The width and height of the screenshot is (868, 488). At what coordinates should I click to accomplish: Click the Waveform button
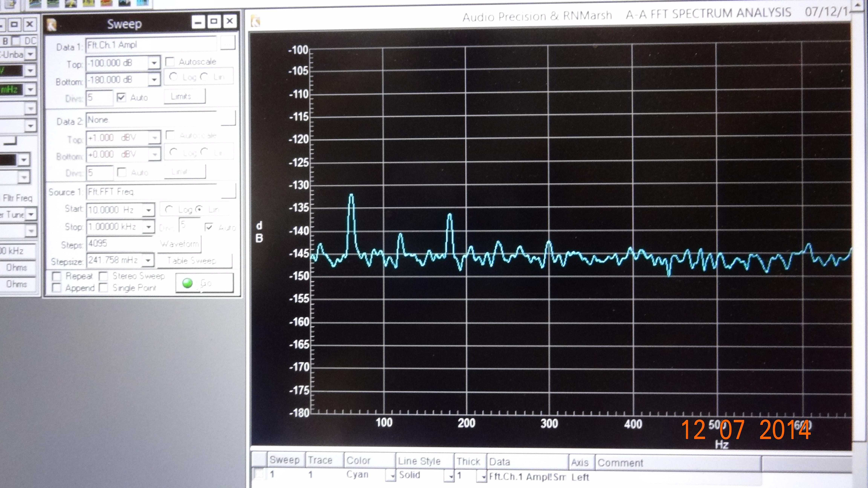click(180, 244)
